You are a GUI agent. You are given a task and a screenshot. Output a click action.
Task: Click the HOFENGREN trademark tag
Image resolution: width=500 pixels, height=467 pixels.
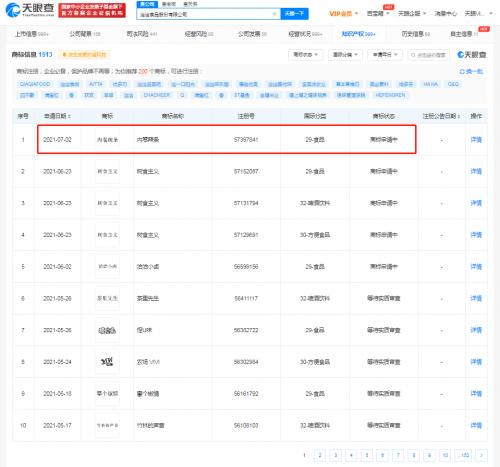[x=390, y=95]
